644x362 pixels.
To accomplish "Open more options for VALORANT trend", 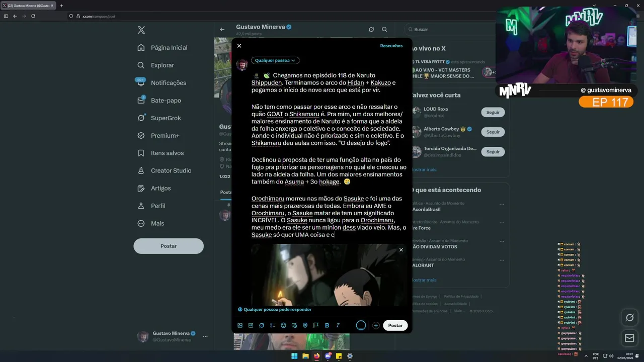I will point(502,260).
